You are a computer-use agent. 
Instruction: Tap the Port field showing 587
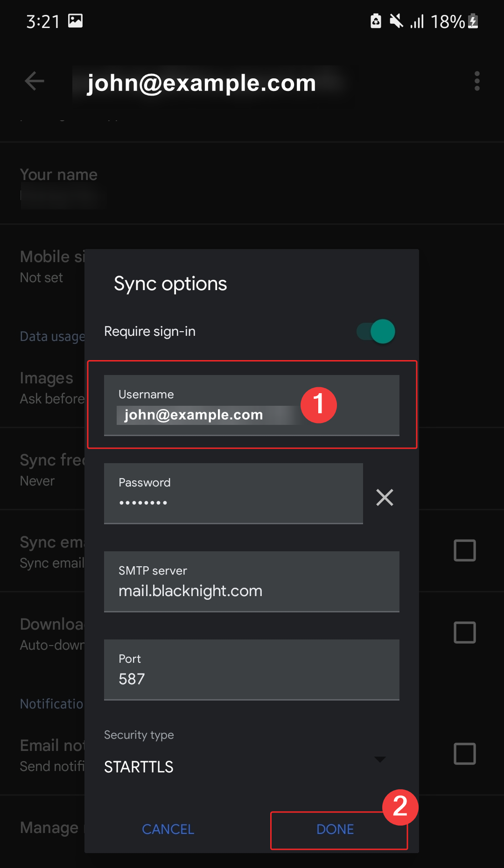pyautogui.click(x=252, y=670)
